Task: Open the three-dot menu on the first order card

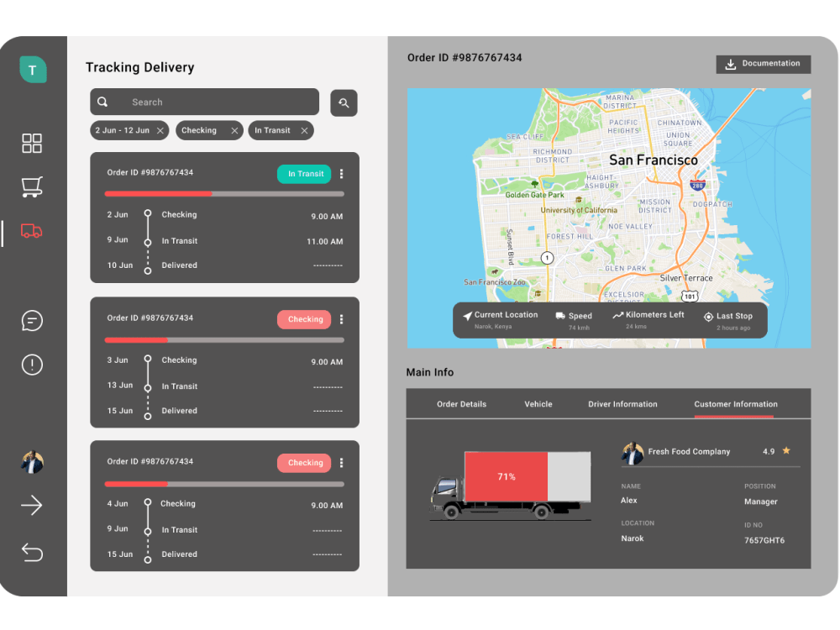Action: pyautogui.click(x=342, y=174)
